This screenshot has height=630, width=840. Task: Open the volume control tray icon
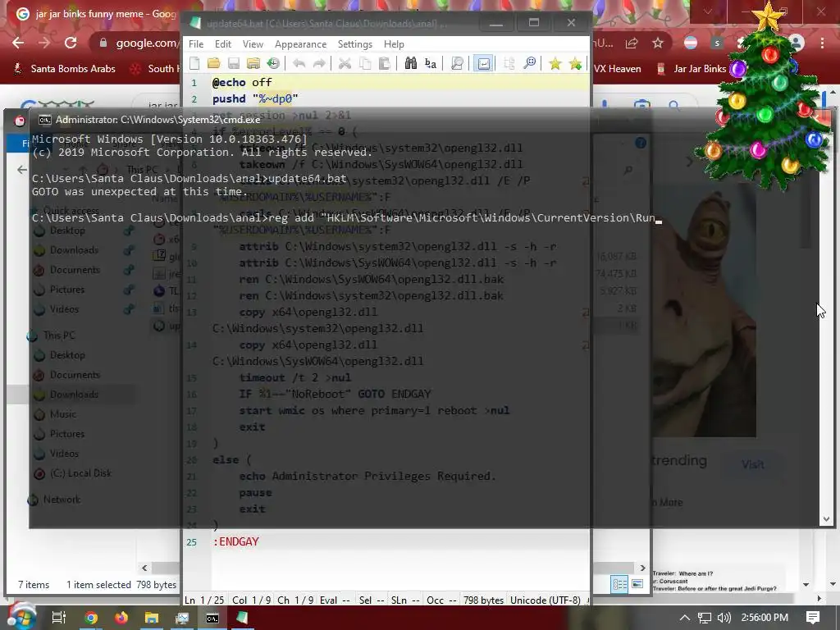point(724,618)
